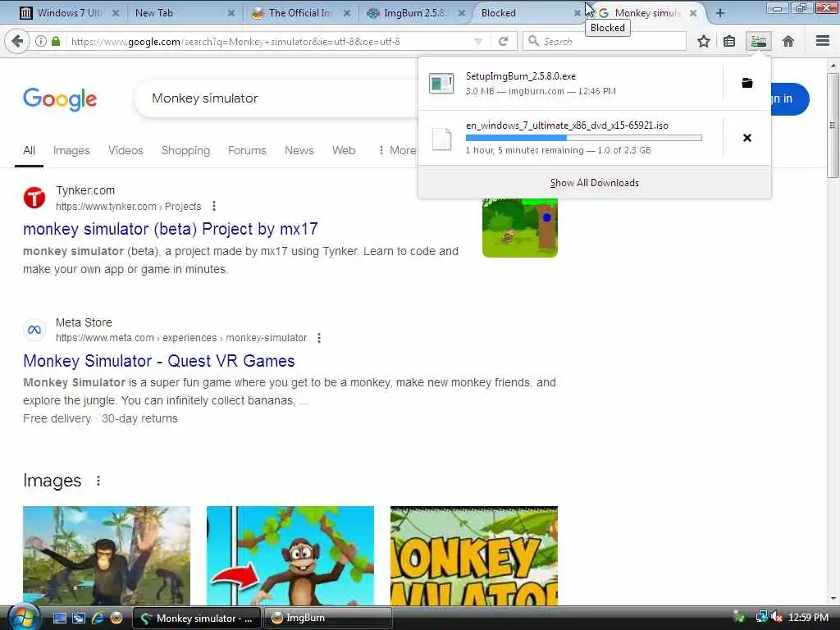The width and height of the screenshot is (840, 630).
Task: Click the toolbar Search field
Action: (605, 41)
